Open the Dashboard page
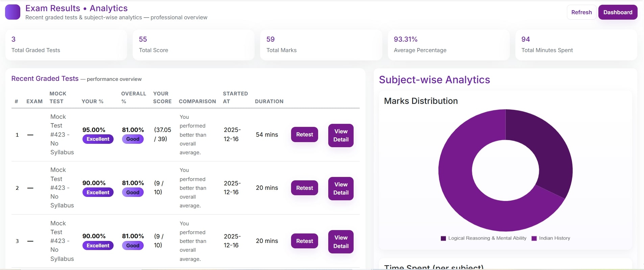The width and height of the screenshot is (644, 270). pyautogui.click(x=618, y=12)
